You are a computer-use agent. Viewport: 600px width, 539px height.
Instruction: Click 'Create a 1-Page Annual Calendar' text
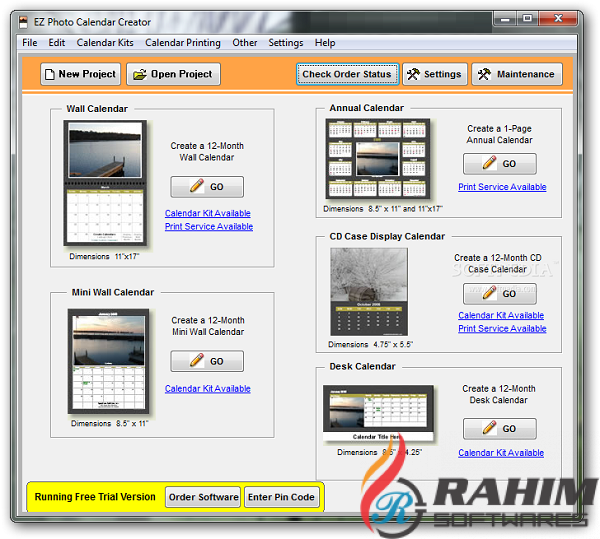[x=499, y=134]
